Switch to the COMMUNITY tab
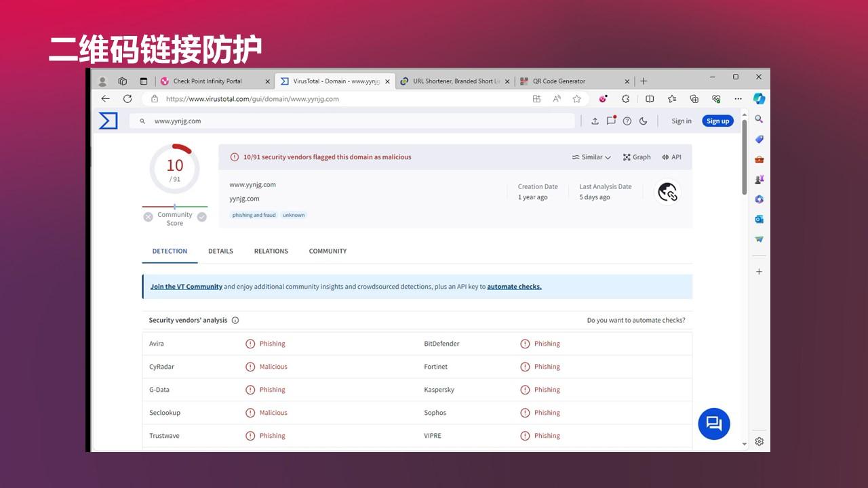This screenshot has height=488, width=868. tap(328, 251)
